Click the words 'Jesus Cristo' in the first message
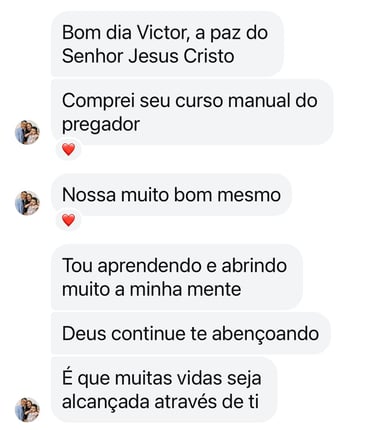Viewport: 375px width, 430px height. (181, 56)
